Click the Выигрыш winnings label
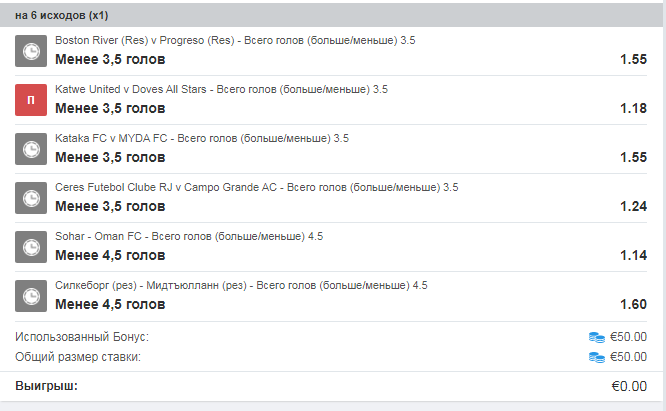666x411 pixels. click(x=46, y=386)
